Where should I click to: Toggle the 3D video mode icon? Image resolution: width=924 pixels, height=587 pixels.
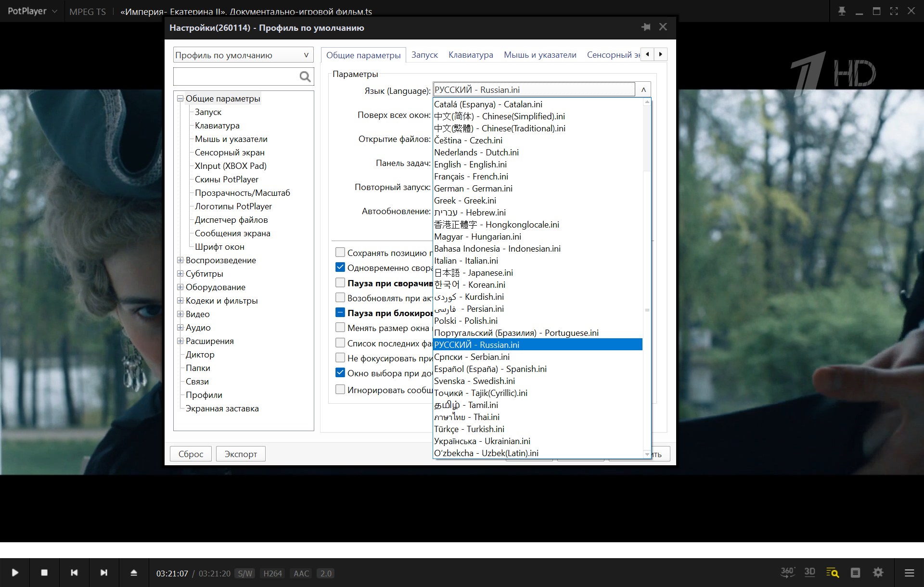pos(809,573)
